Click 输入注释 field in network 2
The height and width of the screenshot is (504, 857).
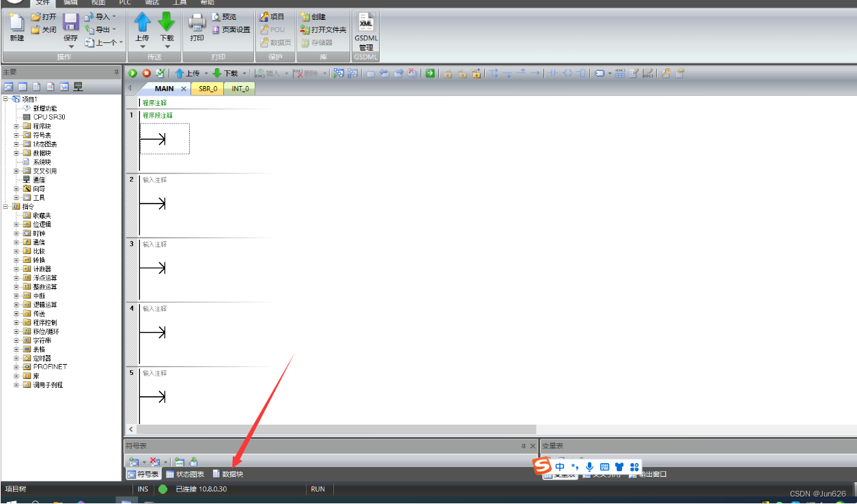(154, 180)
